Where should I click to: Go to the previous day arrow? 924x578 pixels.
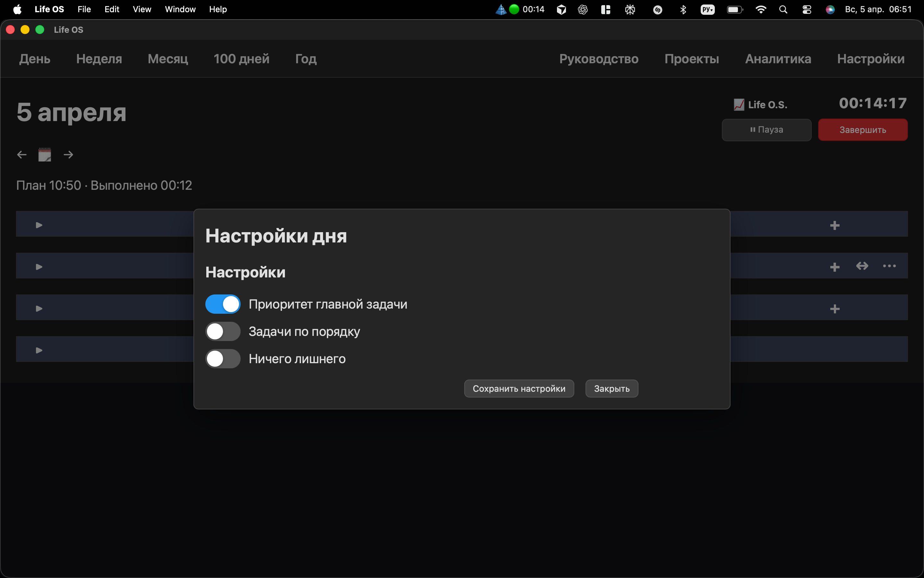22,155
